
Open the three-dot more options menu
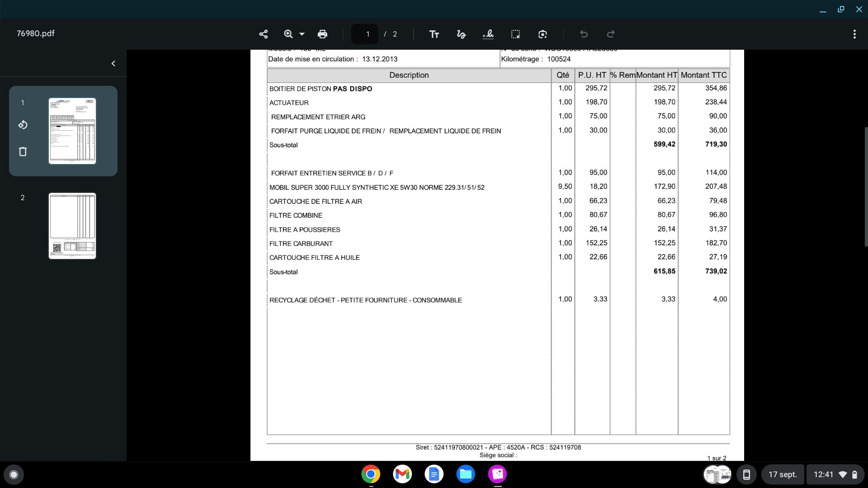(x=854, y=34)
